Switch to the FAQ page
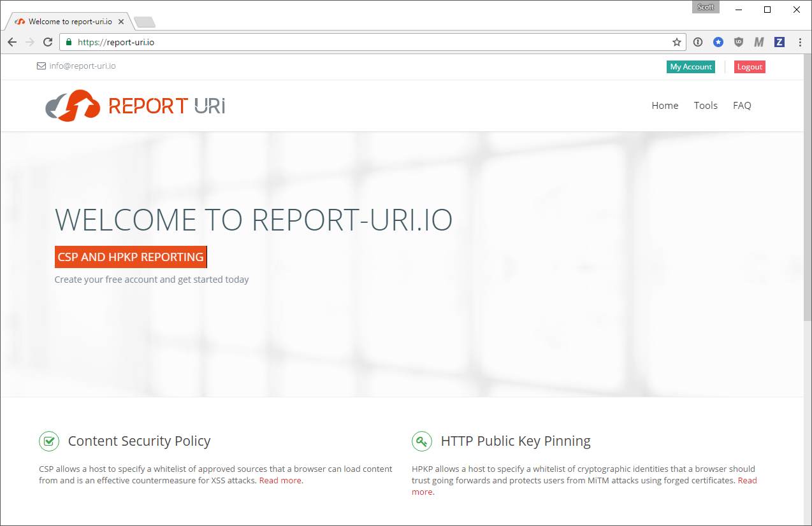Viewport: 812px width, 526px height. 741,105
